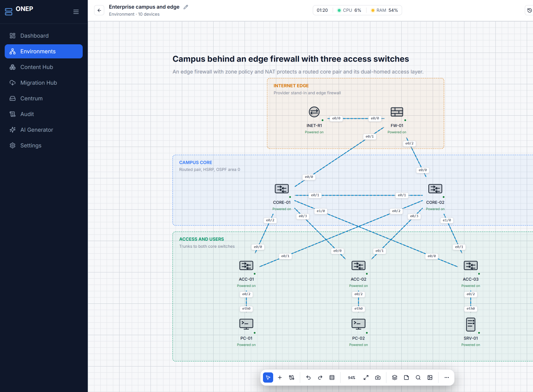533x392 pixels.
Task: Select the INET-R1 router node
Action: pyautogui.click(x=314, y=112)
